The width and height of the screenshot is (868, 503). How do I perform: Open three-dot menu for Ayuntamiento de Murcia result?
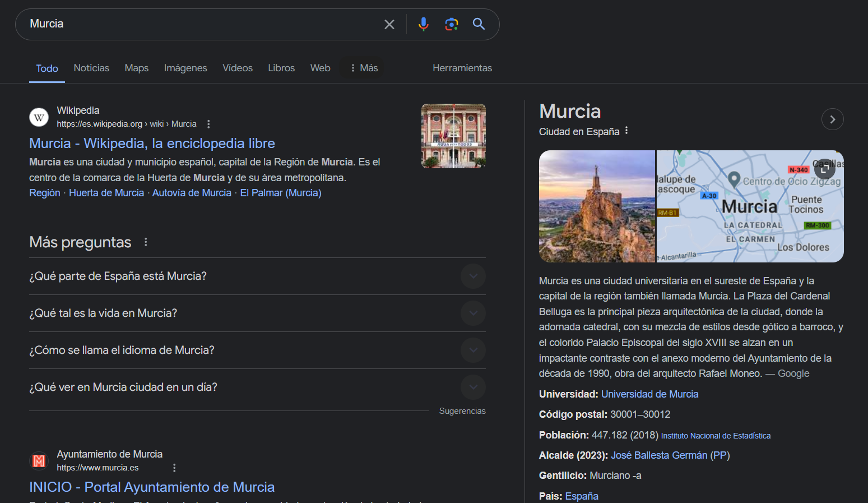coord(174,468)
